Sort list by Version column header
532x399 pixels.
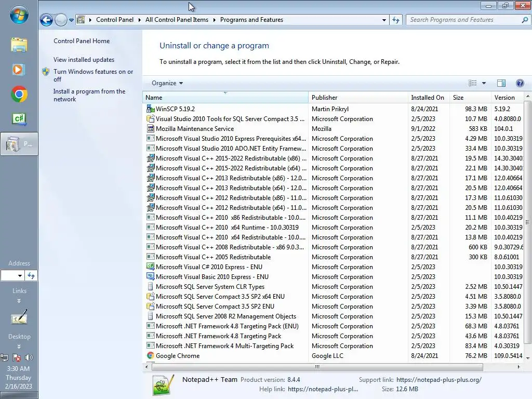point(507,97)
